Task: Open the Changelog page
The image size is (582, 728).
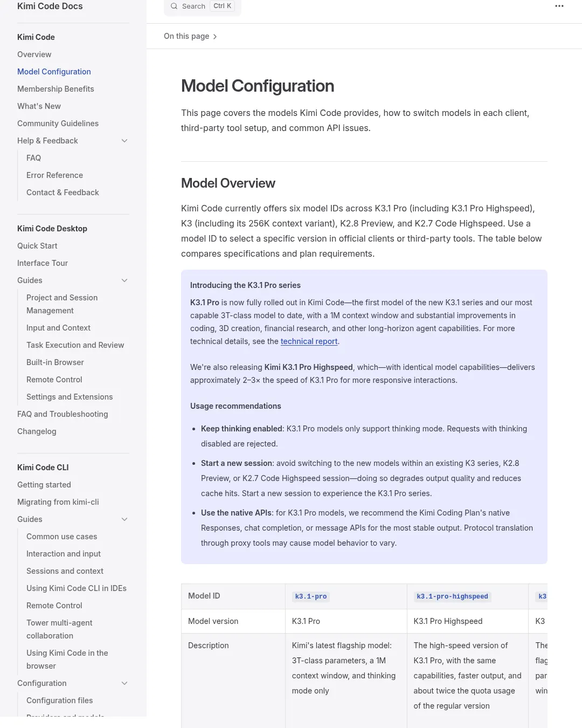Action: tap(37, 431)
